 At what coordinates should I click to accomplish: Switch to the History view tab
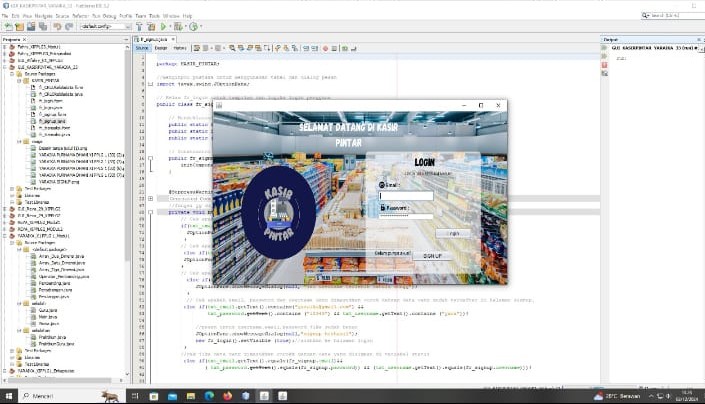(x=180, y=47)
